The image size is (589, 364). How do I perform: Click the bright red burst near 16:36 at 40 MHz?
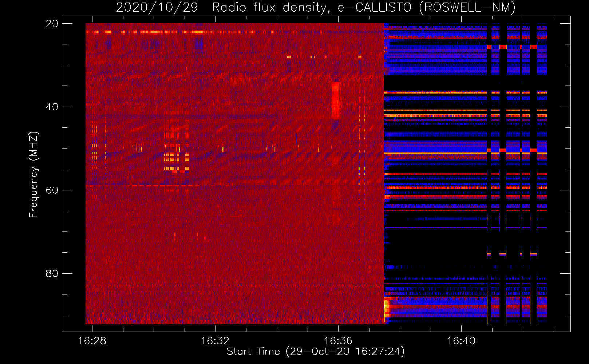pyautogui.click(x=336, y=100)
